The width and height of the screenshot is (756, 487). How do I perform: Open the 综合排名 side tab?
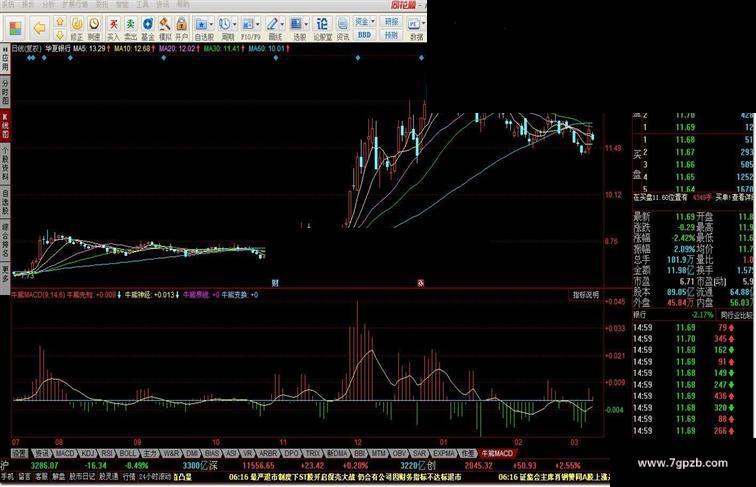tap(5, 240)
